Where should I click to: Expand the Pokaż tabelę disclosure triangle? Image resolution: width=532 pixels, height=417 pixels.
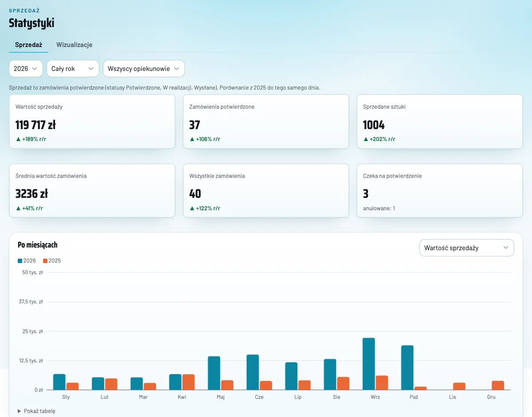coord(19,411)
